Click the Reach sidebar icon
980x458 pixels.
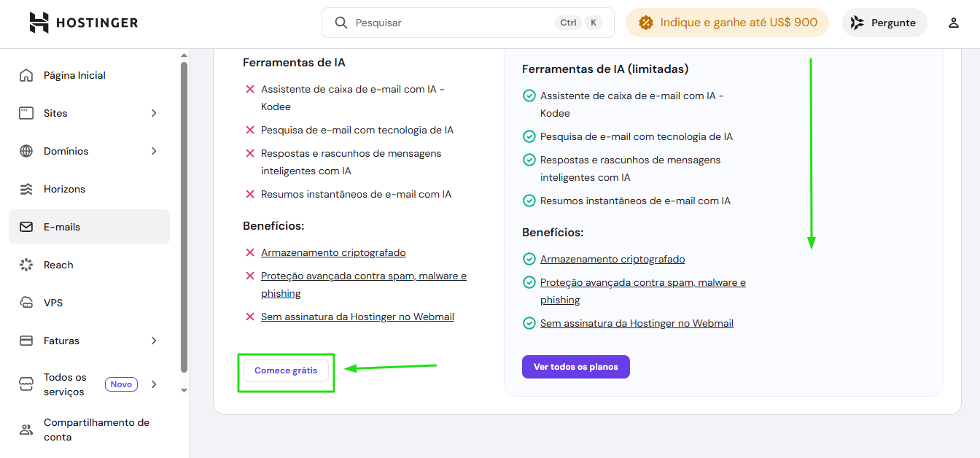click(26, 265)
